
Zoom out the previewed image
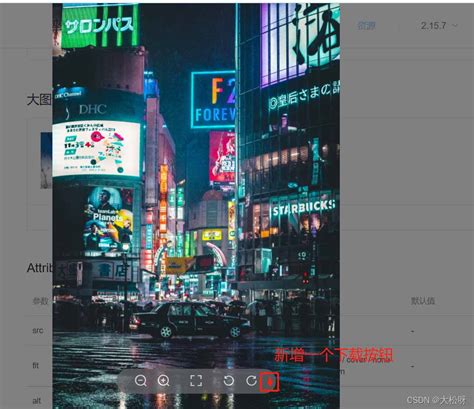click(140, 381)
